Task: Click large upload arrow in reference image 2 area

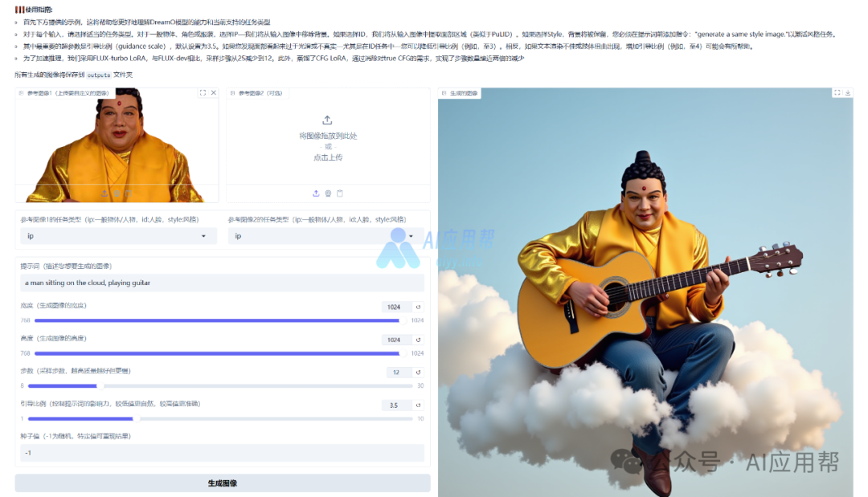Action: 327,120
